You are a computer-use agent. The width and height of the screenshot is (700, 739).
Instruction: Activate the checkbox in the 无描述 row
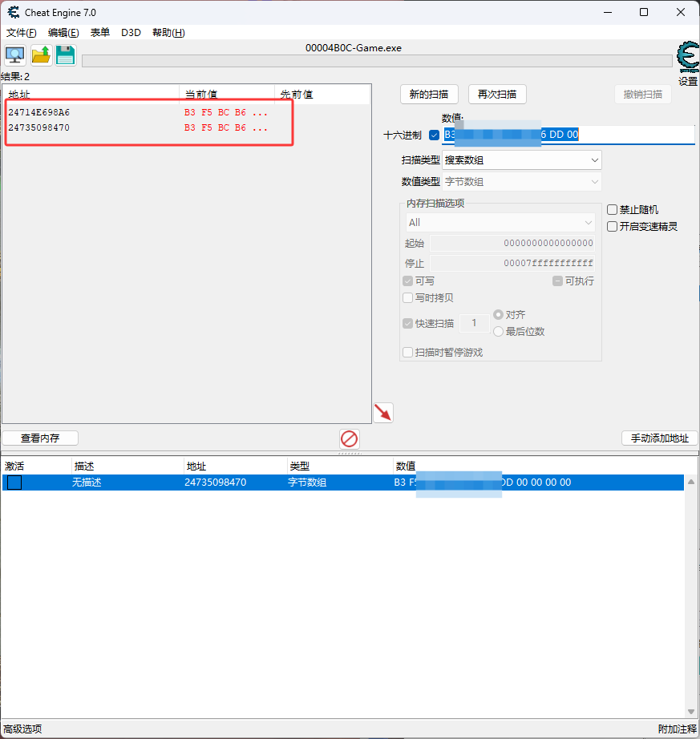coord(14,483)
